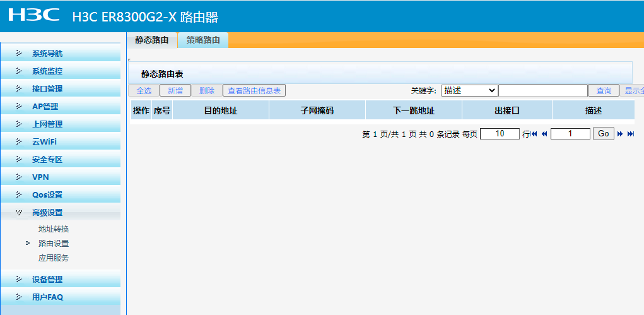Image resolution: width=644 pixels, height=315 pixels.
Task: Open 查看路由信息表 button
Action: [x=254, y=90]
